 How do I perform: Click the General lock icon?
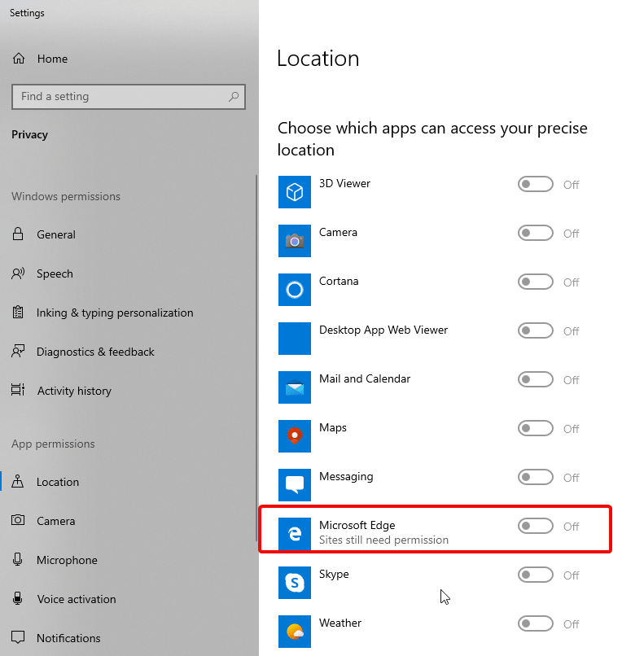click(x=18, y=234)
